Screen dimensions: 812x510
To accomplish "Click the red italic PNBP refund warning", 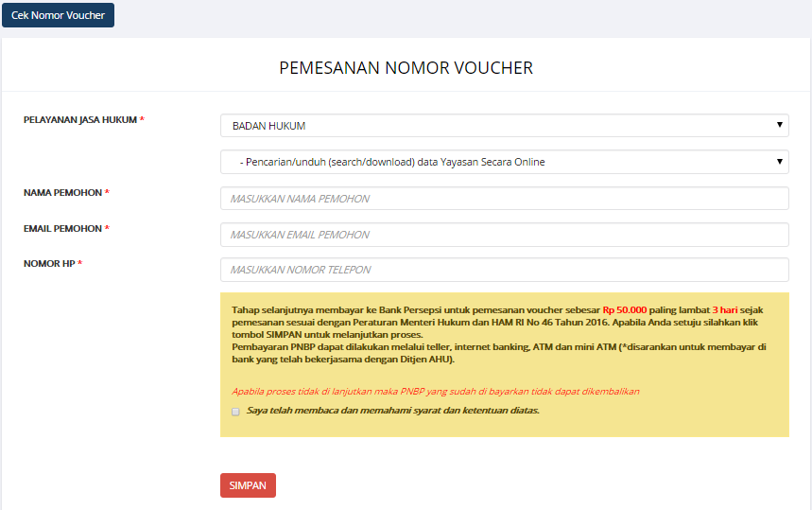I will click(x=435, y=391).
